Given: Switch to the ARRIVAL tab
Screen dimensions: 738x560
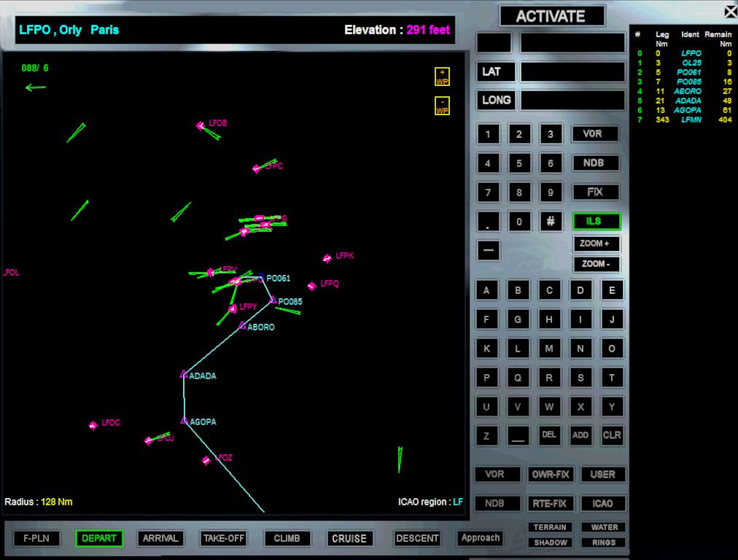Looking at the screenshot, I should pos(160,538).
